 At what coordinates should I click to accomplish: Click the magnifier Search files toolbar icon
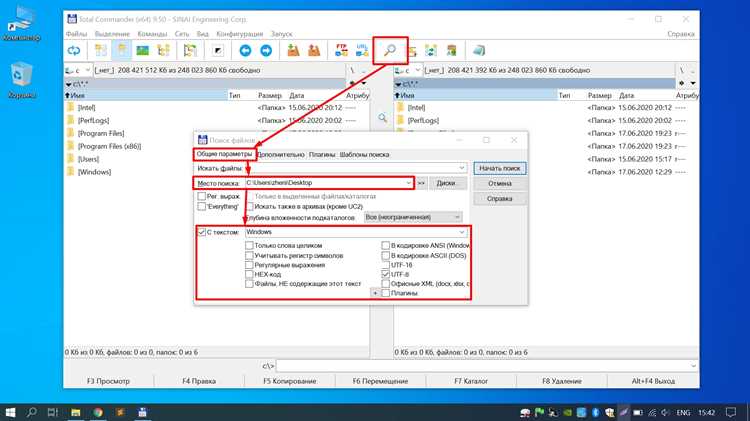390,50
